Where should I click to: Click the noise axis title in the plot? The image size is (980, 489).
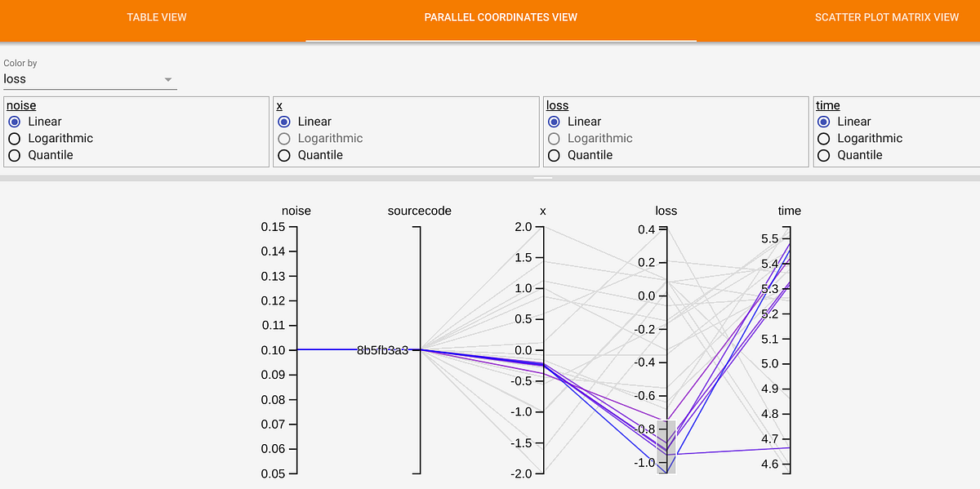tap(296, 211)
